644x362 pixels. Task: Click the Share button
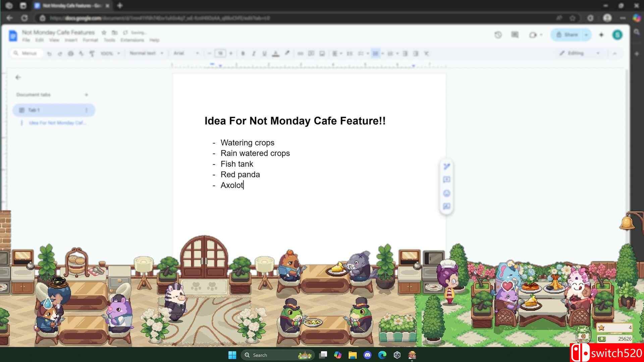pos(569,35)
